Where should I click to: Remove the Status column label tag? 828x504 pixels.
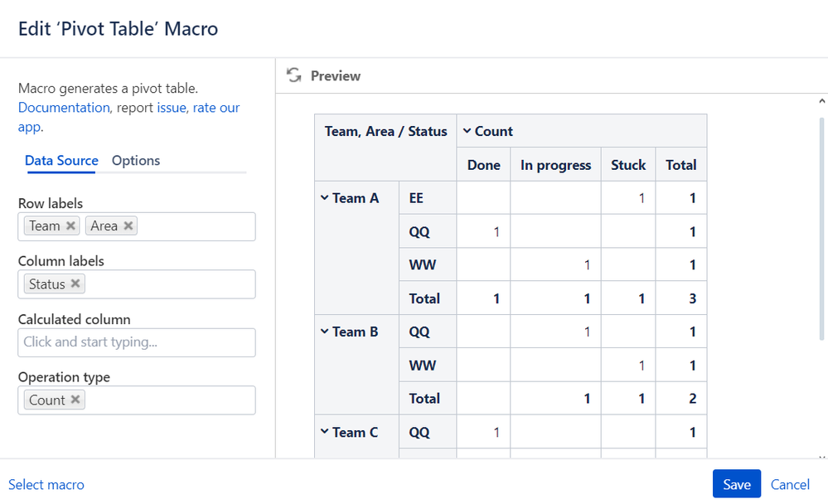(x=75, y=284)
